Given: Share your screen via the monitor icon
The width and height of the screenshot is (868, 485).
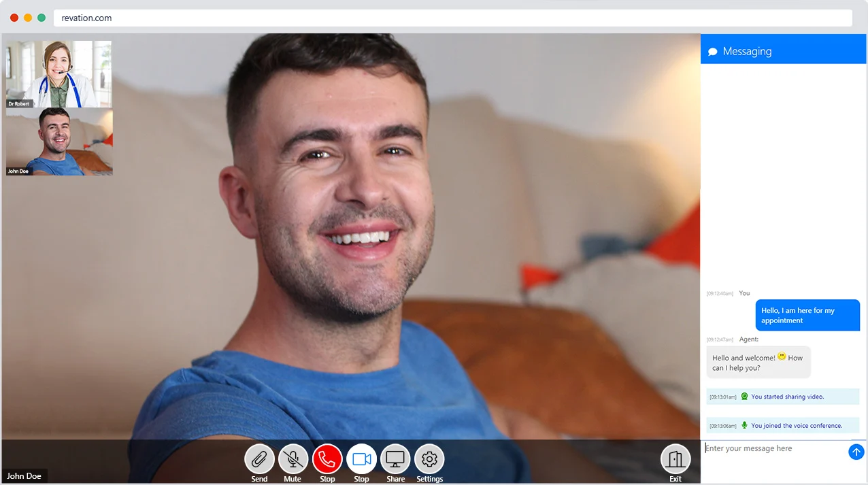Looking at the screenshot, I should tap(395, 460).
